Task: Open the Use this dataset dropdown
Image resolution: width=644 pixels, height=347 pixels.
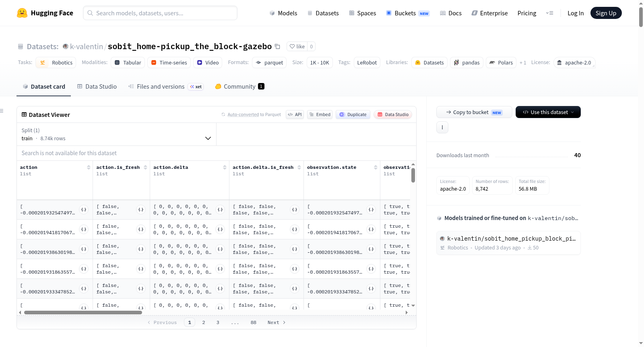Action: tap(548, 112)
